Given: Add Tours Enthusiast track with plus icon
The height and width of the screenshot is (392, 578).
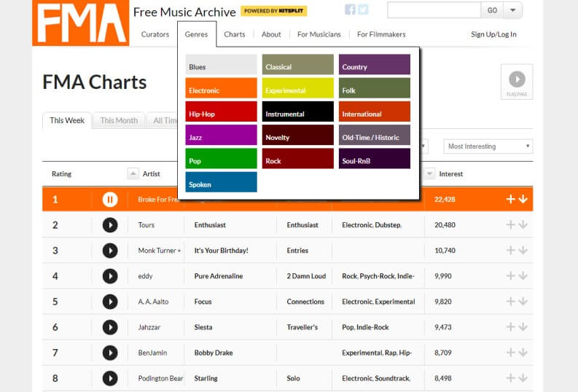Looking at the screenshot, I should [x=510, y=224].
